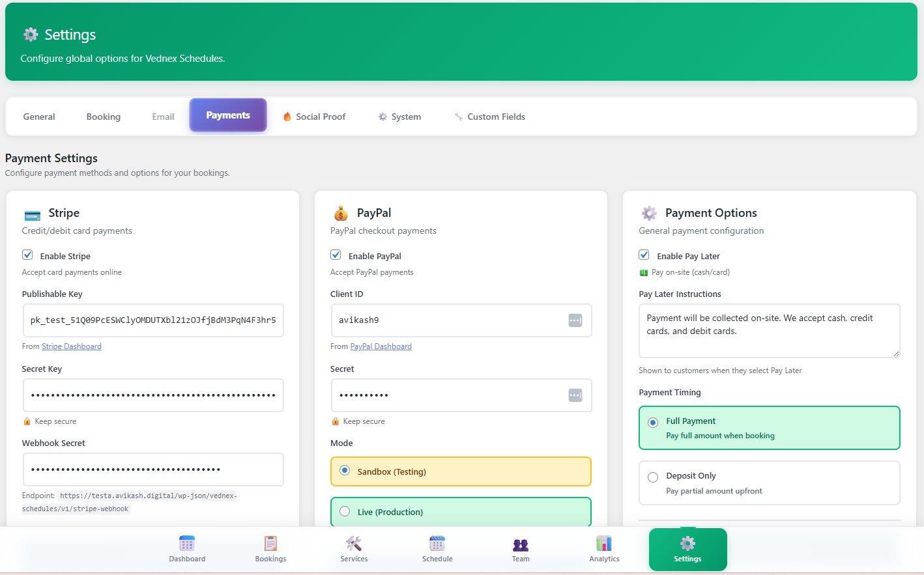This screenshot has height=575, width=924.
Task: Click the lock icon under PayPal Secret
Action: pyautogui.click(x=335, y=421)
